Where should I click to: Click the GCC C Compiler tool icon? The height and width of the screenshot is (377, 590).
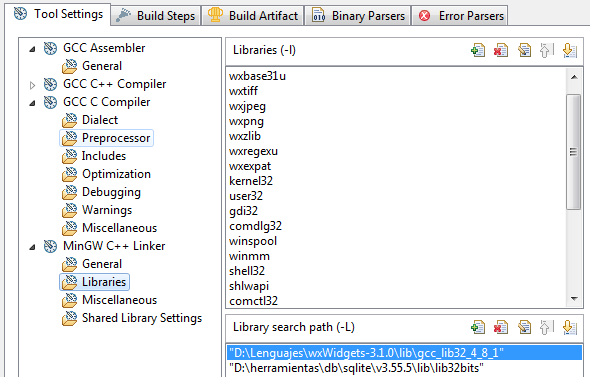pyautogui.click(x=50, y=102)
